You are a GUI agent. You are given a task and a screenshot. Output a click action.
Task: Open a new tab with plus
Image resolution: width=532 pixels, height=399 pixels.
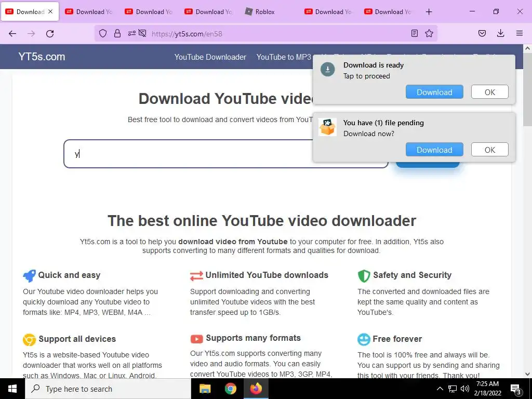429,12
